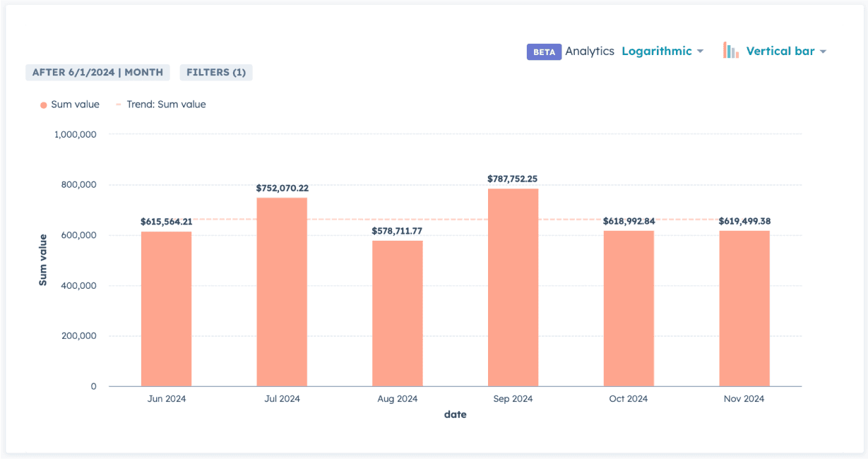Click the Trend: Sum value legend dash icon
This screenshot has width=868, height=459.
coord(119,104)
